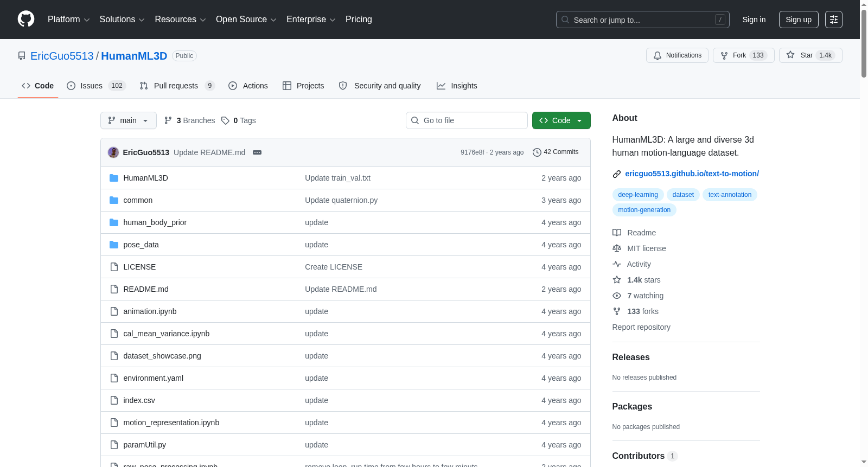Viewport: 868px width, 467px height.
Task: Expand the commit message ellipsis
Action: coord(257,152)
